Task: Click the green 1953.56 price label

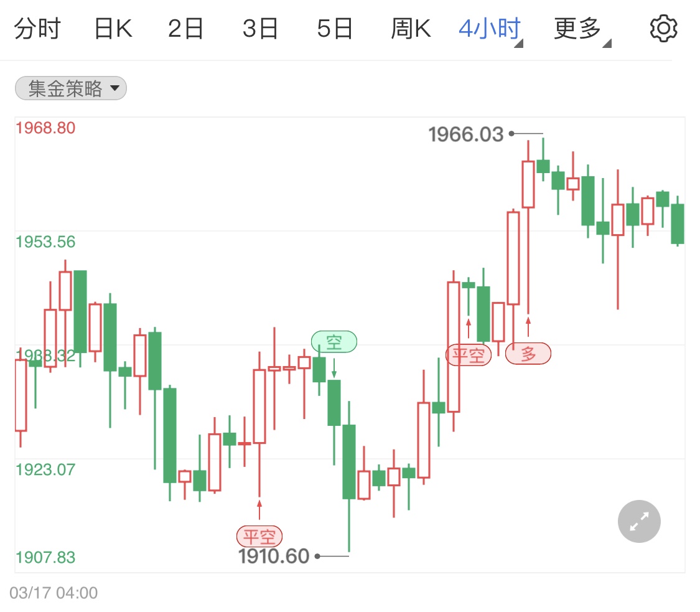Action: [45, 242]
